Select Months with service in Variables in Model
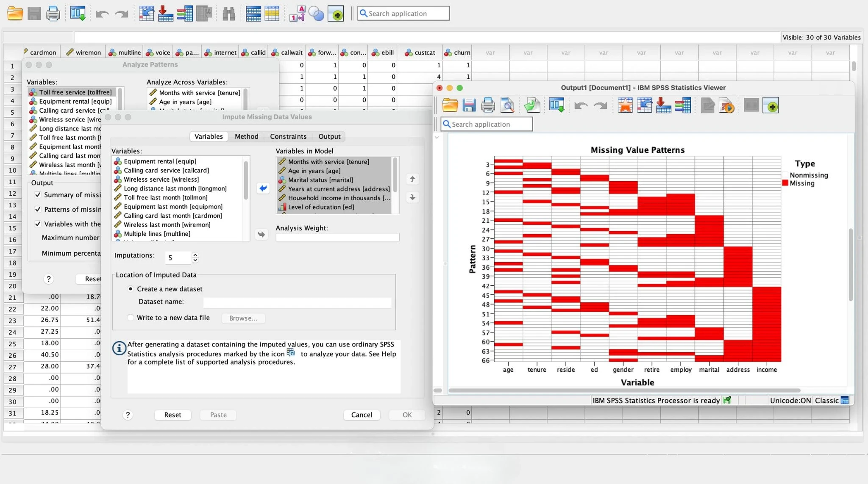 tap(328, 161)
